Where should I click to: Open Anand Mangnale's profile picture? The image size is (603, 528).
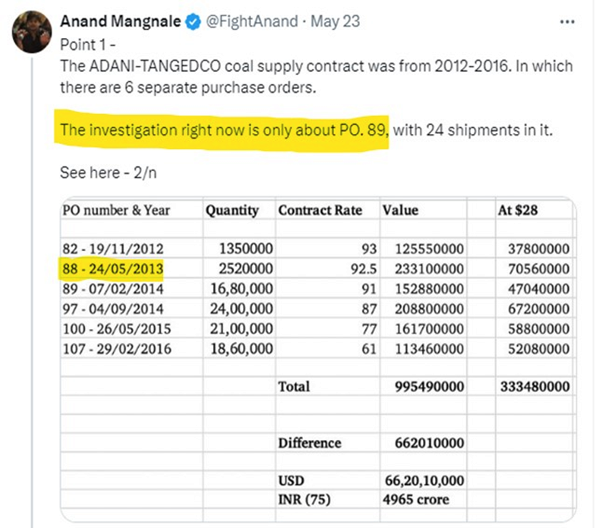click(x=32, y=32)
